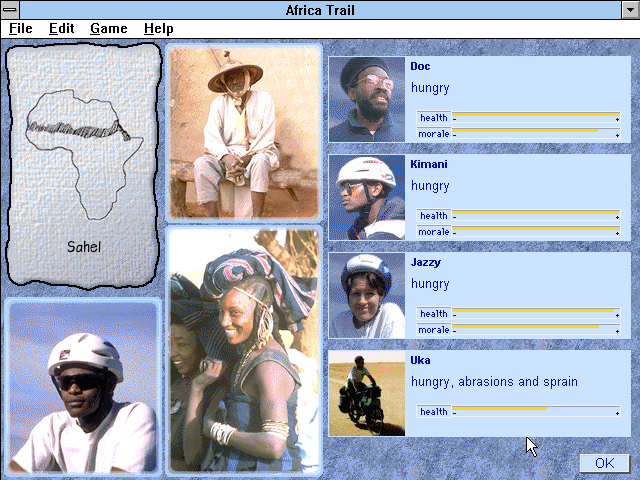Click the health label in Uka's card
This screenshot has width=640, height=480.
(433, 411)
